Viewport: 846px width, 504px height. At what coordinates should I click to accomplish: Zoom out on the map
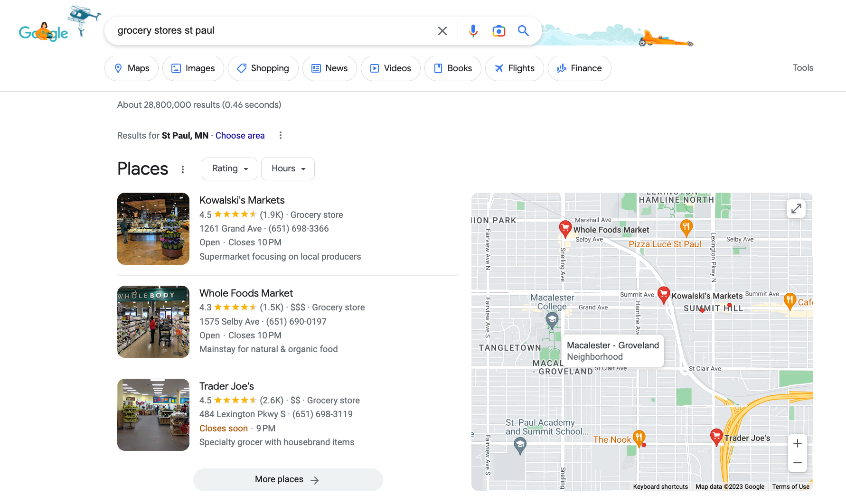(798, 463)
